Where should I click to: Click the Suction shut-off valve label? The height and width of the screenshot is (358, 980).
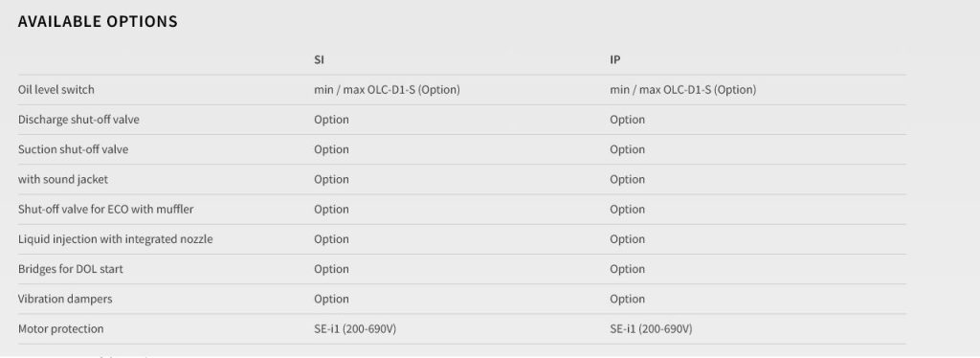point(73,149)
